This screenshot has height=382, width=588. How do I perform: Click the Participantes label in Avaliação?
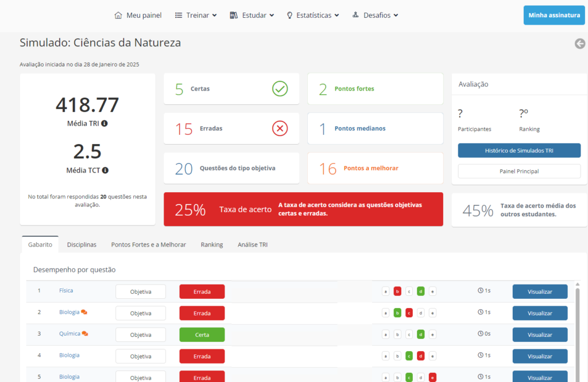point(474,129)
